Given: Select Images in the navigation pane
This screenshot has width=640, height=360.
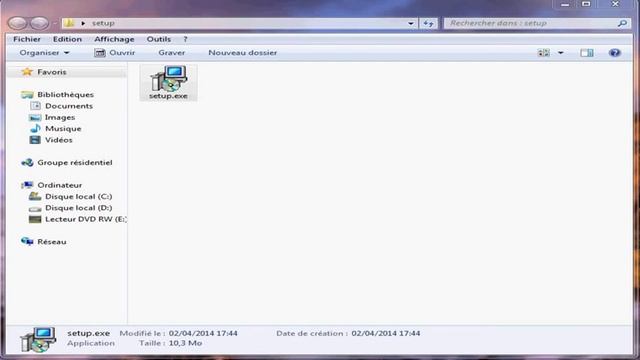Looking at the screenshot, I should click(60, 117).
